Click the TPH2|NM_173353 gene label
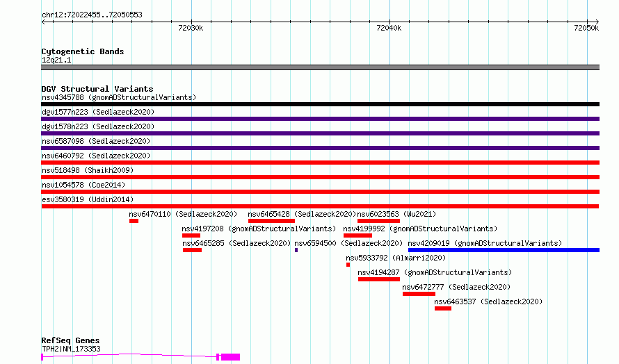 coord(71,349)
